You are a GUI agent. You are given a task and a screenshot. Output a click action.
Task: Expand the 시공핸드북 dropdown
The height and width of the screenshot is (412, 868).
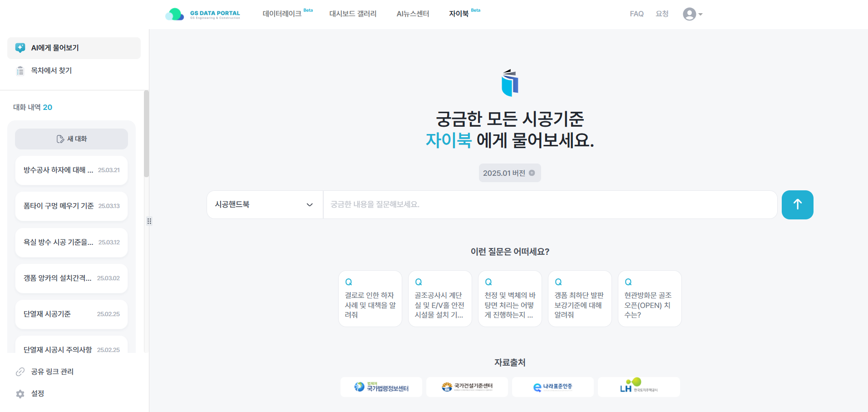click(264, 205)
